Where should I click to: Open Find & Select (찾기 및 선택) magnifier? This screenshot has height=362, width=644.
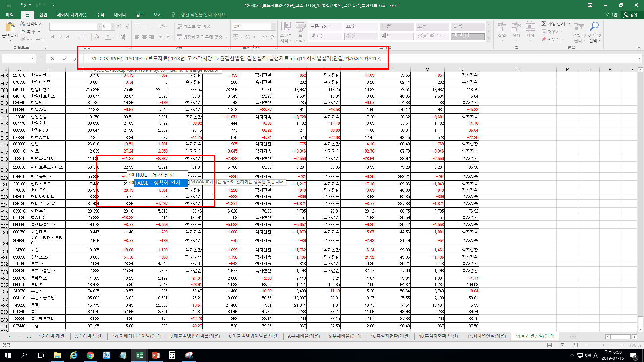(594, 27)
